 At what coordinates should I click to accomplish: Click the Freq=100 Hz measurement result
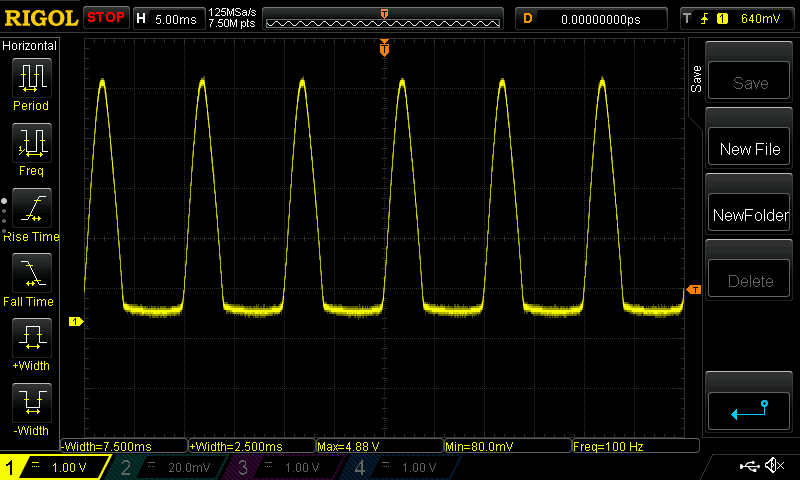click(636, 446)
